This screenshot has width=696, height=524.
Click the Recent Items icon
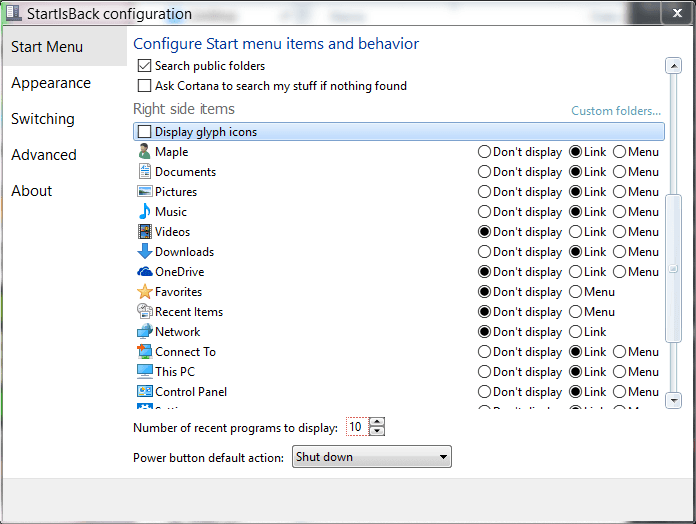tap(145, 311)
